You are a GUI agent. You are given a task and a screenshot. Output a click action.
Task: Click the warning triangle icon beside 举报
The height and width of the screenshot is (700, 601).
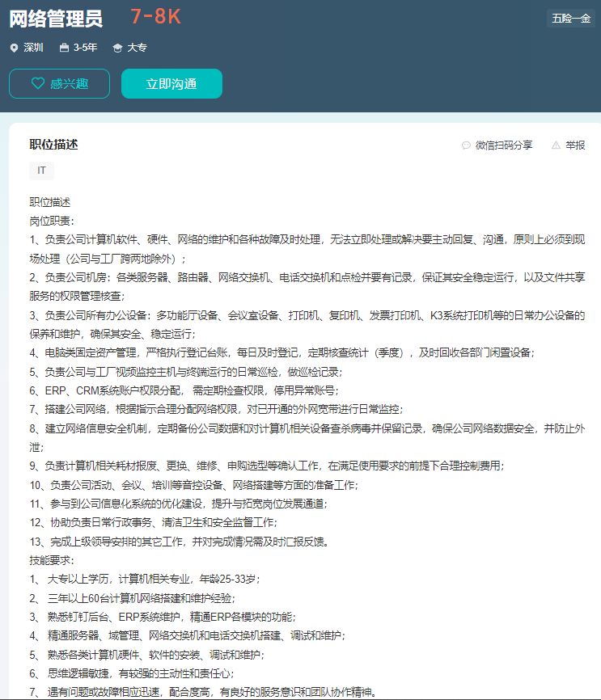[x=556, y=145]
